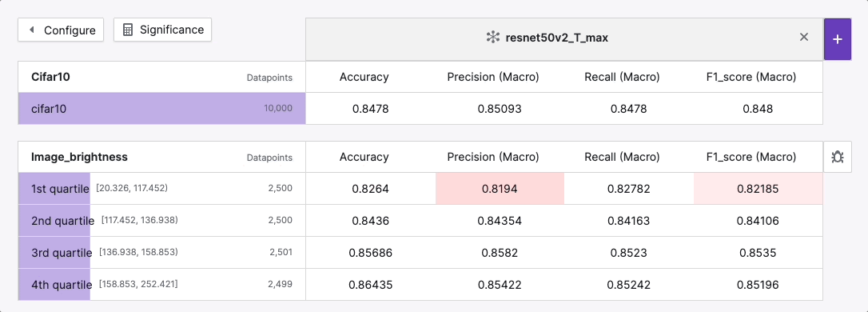
Task: Click 3rd quartile F1_score 0.8535
Action: (x=758, y=254)
